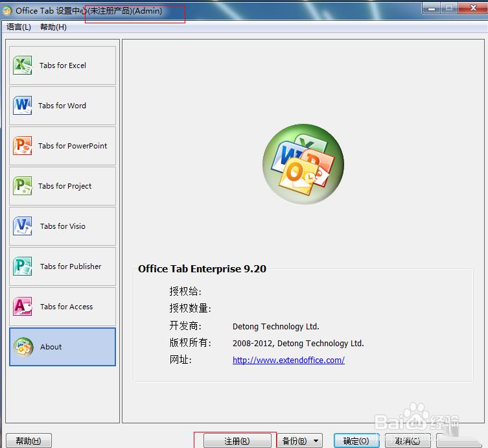488x448 pixels.
Task: Confirm with the 确定(O) button
Action: click(356, 440)
